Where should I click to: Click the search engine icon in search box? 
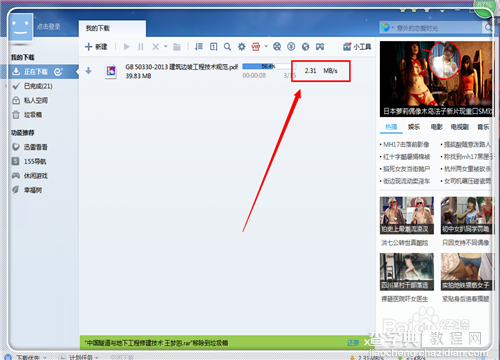coord(386,27)
